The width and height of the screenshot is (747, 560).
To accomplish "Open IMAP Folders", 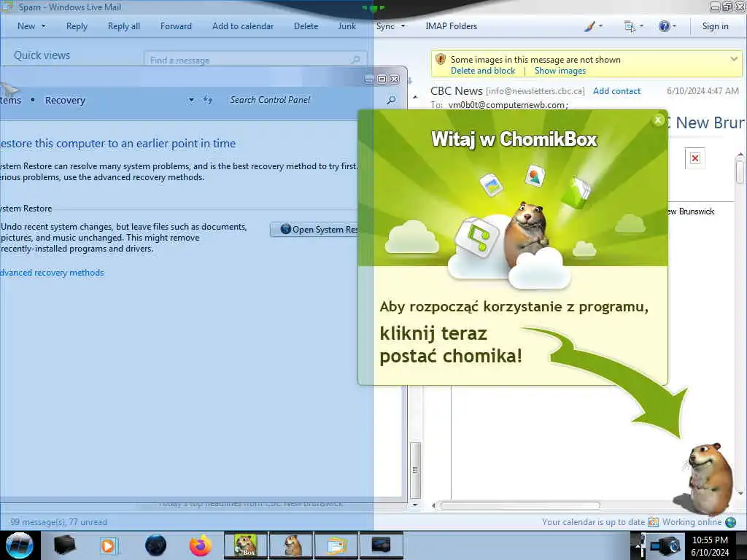I will point(451,26).
